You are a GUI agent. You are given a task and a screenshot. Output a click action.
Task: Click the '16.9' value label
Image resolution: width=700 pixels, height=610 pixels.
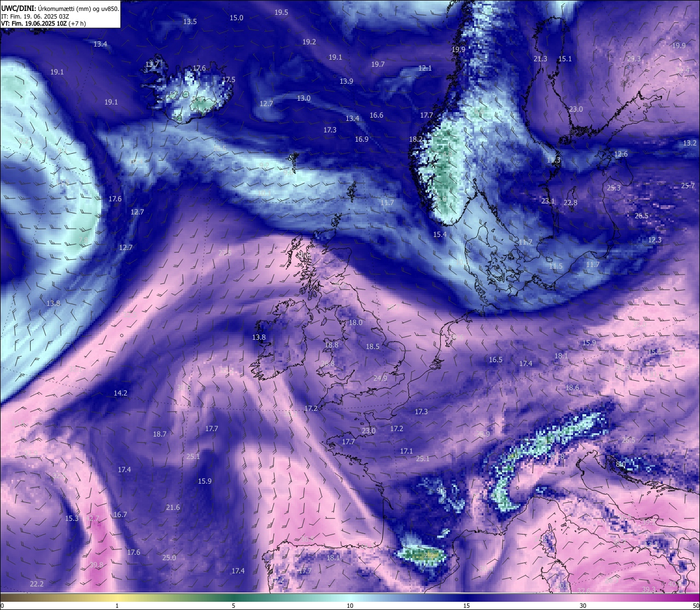361,140
